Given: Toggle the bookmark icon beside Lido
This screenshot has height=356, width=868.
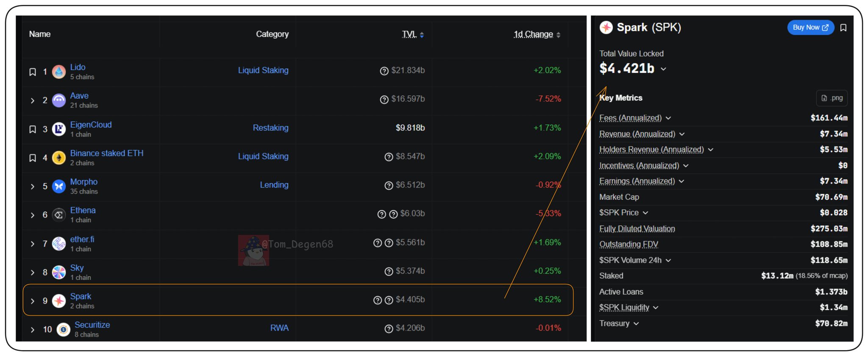Looking at the screenshot, I should pyautogui.click(x=33, y=72).
